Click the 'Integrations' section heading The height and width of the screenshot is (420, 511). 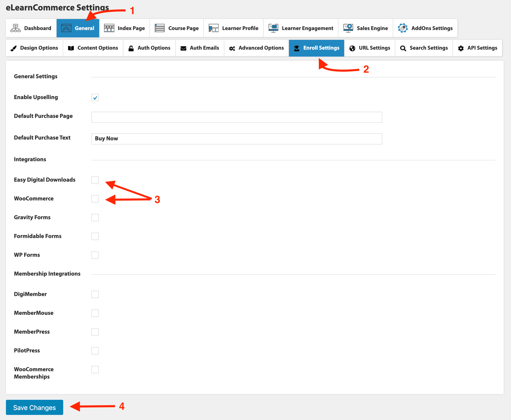tap(30, 159)
